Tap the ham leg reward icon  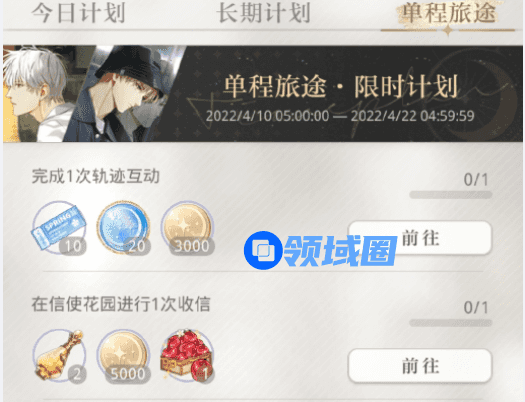click(x=59, y=355)
